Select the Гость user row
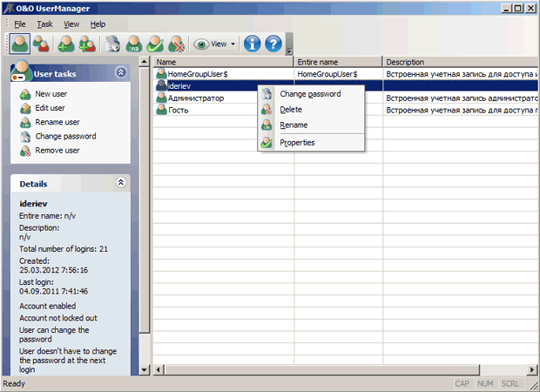The height and width of the screenshot is (392, 540). (346, 111)
